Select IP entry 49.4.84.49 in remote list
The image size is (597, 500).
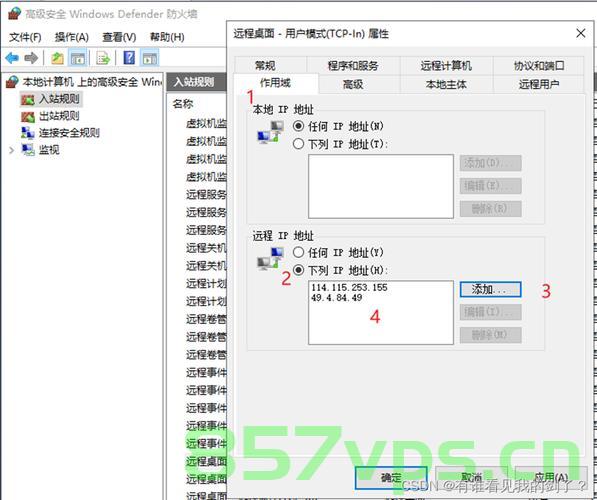(x=336, y=298)
